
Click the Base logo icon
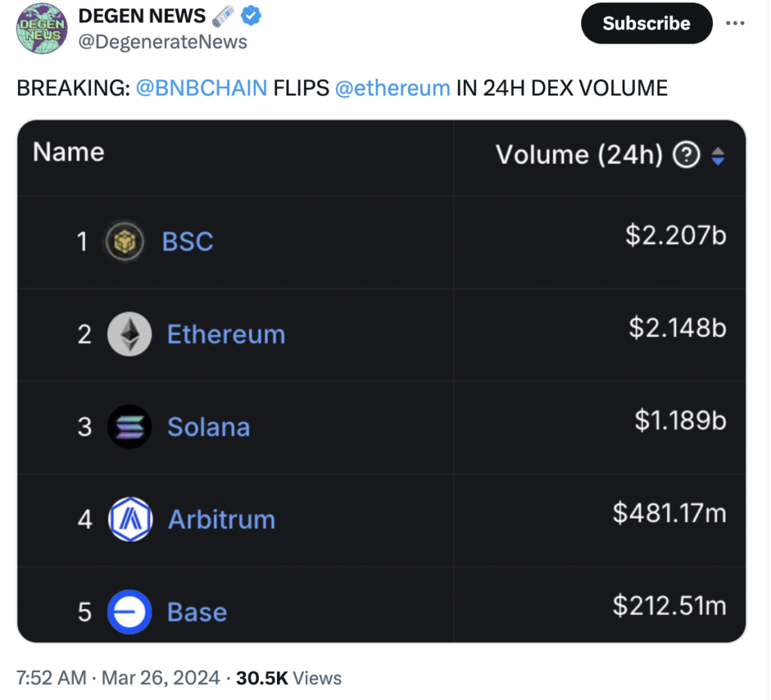pos(130,611)
